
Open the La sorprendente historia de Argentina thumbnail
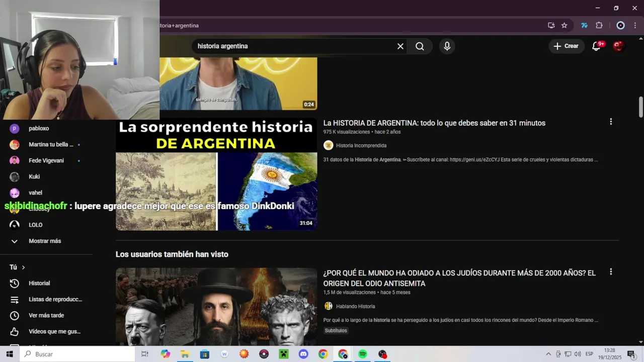tap(216, 174)
